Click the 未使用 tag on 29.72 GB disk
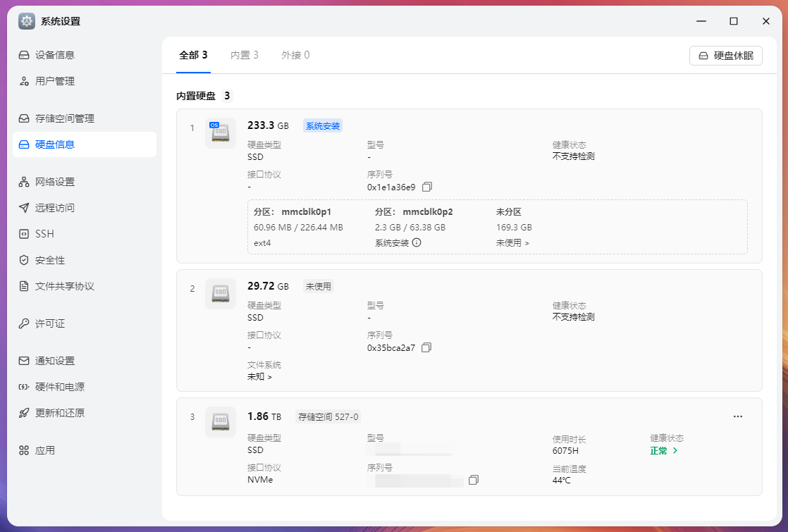 (x=318, y=286)
